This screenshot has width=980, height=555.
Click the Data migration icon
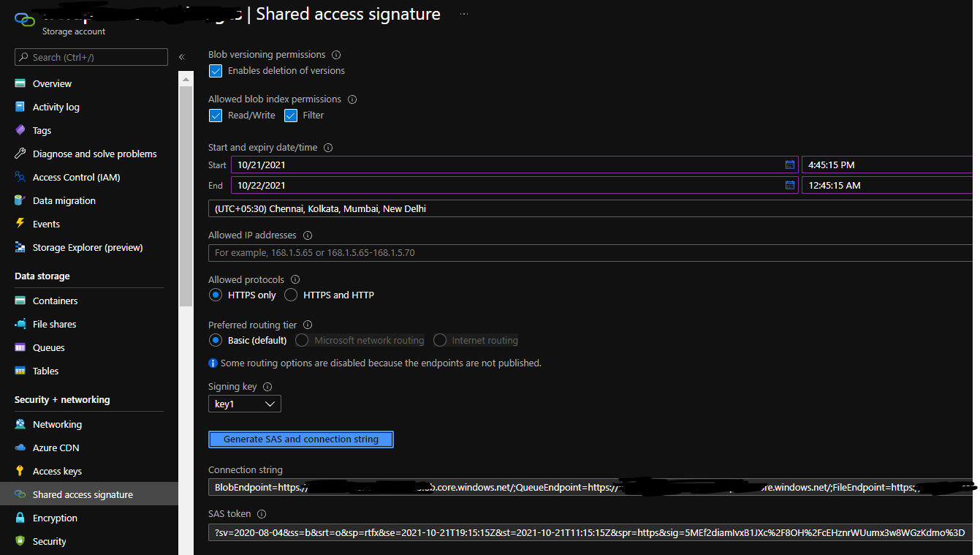click(x=20, y=200)
